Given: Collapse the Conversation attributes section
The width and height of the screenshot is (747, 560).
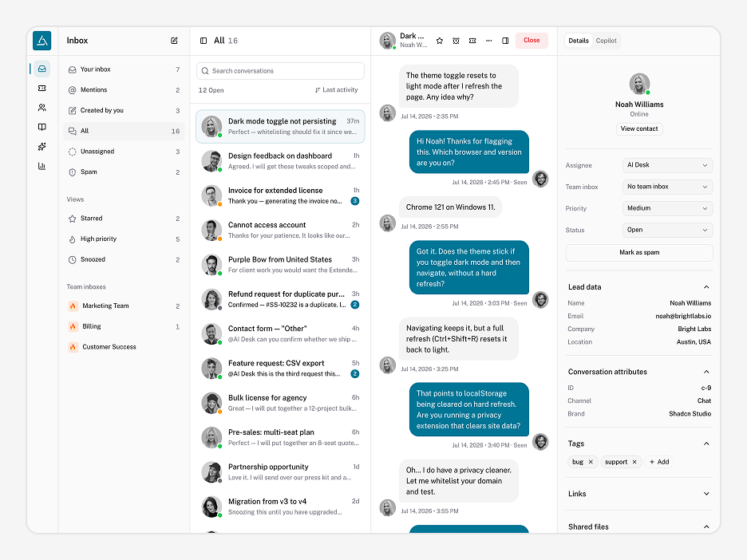Looking at the screenshot, I should tap(706, 372).
